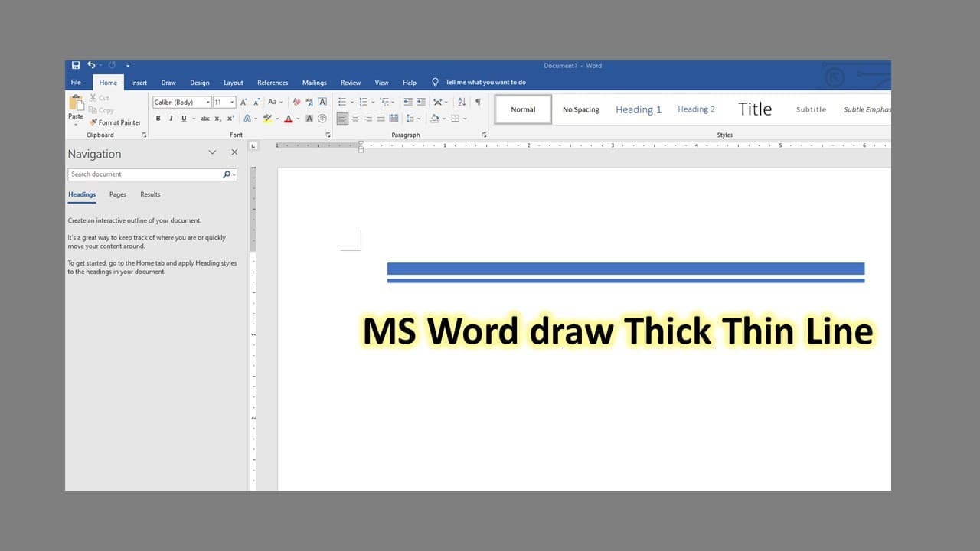The height and width of the screenshot is (551, 980).
Task: Toggle Superscript formatting
Action: tap(230, 119)
